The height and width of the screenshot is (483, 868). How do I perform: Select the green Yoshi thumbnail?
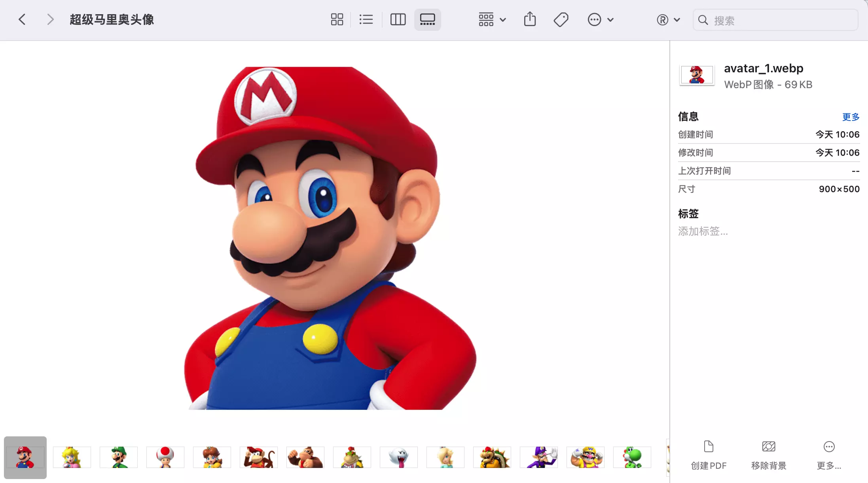coord(632,457)
